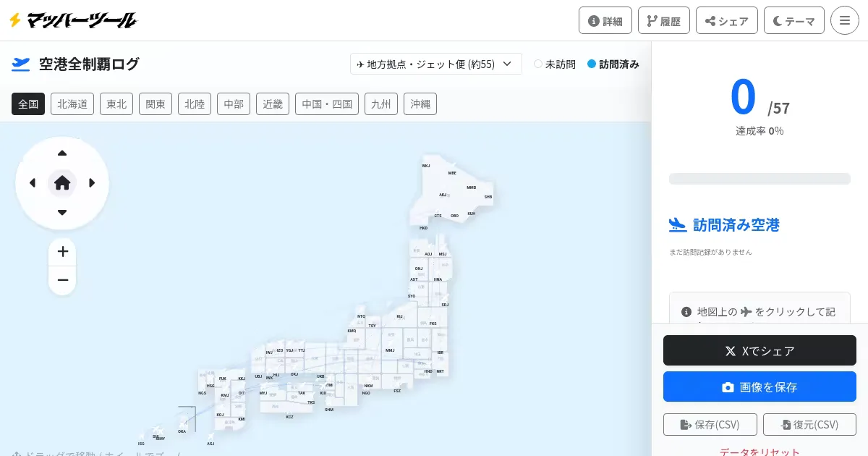Zoom out with the minus button

[x=63, y=280]
